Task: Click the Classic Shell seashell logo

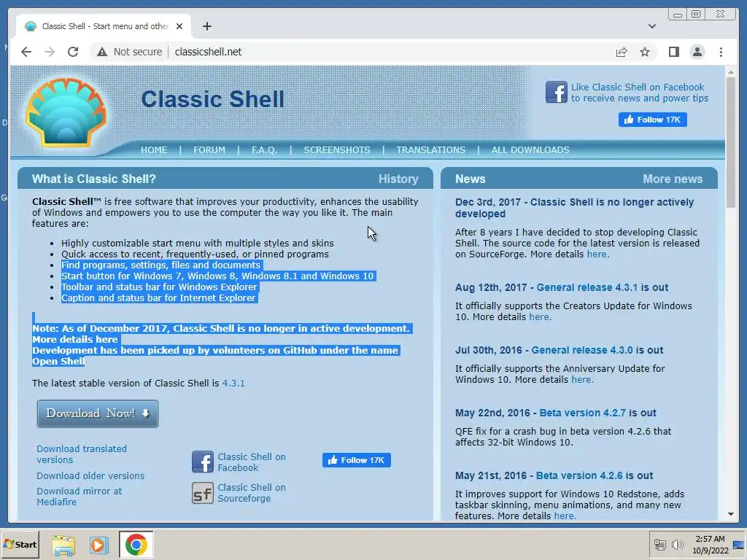Action: point(66,112)
